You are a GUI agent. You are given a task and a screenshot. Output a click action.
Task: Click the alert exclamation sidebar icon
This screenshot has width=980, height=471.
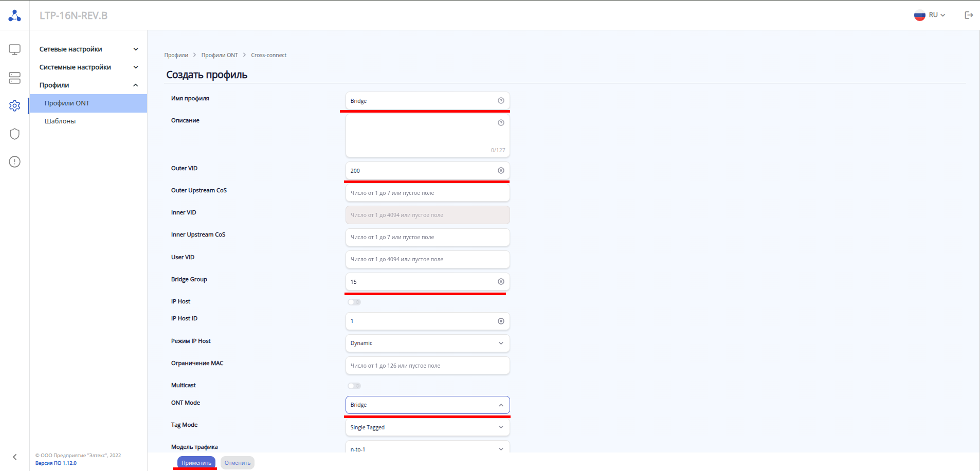(14, 162)
